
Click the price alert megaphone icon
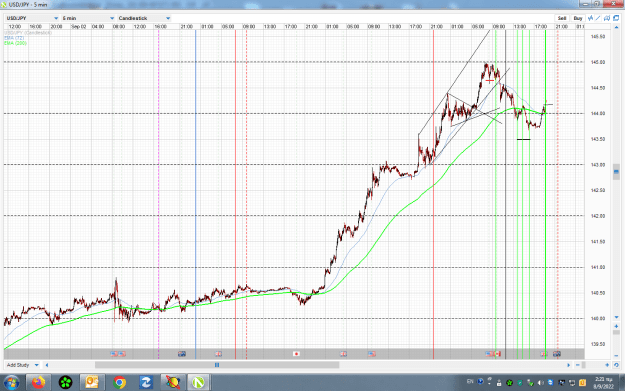(x=607, y=18)
